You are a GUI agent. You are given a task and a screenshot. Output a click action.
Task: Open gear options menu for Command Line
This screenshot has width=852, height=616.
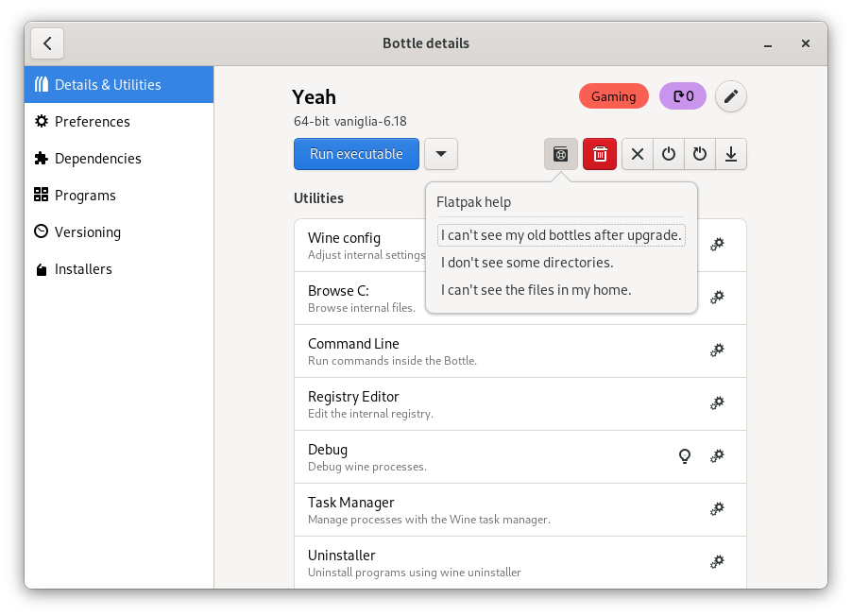717,351
